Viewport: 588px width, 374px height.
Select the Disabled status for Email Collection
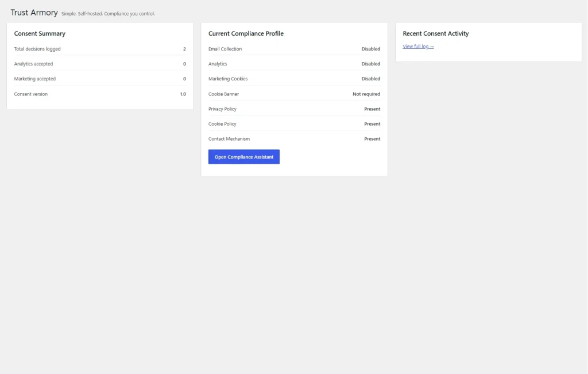tap(371, 49)
